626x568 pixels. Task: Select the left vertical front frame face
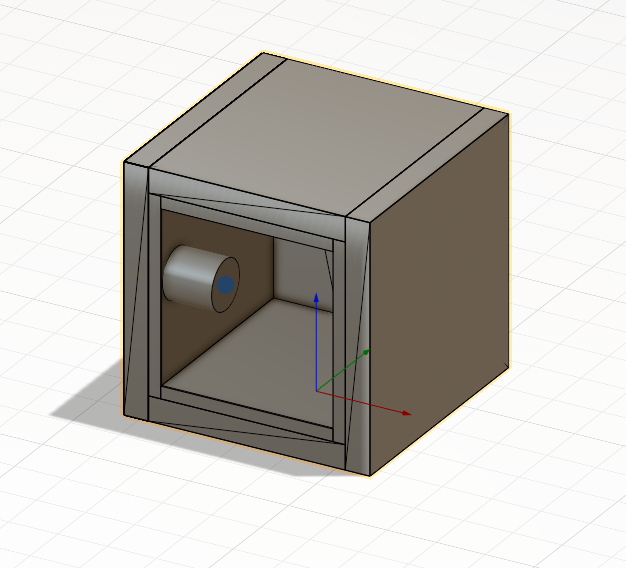pyautogui.click(x=136, y=291)
